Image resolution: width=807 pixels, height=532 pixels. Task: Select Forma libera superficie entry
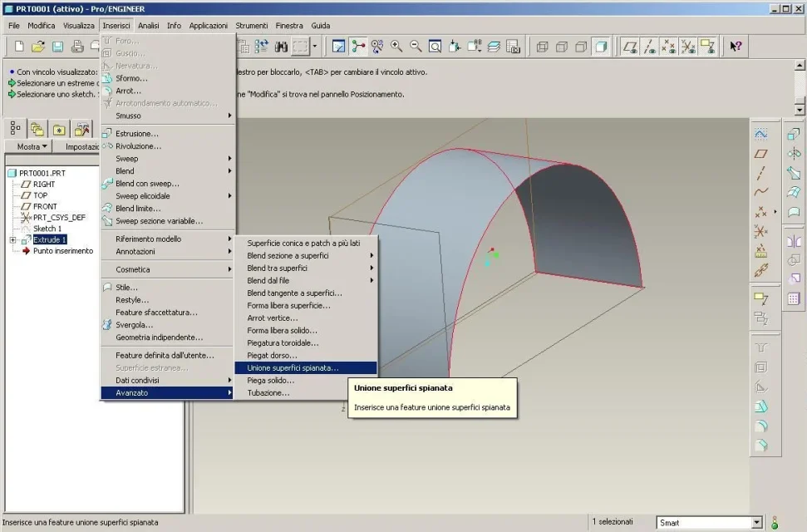[306, 305]
